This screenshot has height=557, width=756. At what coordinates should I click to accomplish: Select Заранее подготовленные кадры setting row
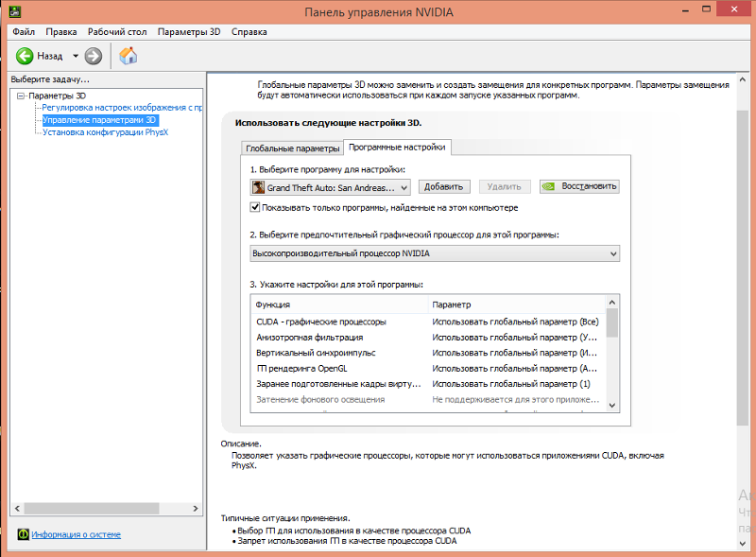pos(428,384)
